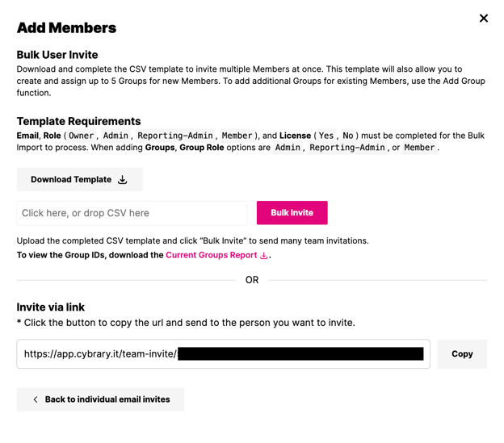The image size is (504, 443).
Task: Click the left chevron on the Back button
Action: coord(36,399)
